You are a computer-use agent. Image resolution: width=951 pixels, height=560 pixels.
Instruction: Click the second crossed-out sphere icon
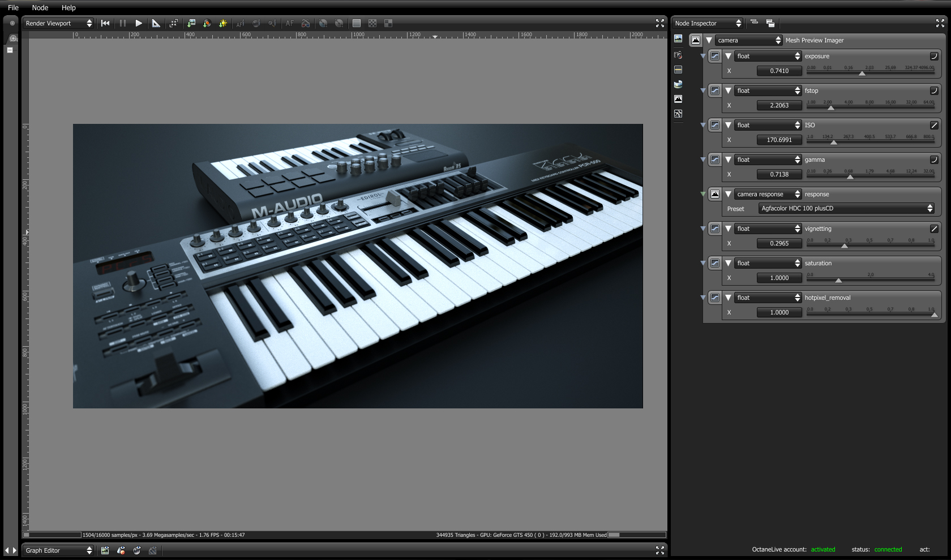click(x=339, y=23)
